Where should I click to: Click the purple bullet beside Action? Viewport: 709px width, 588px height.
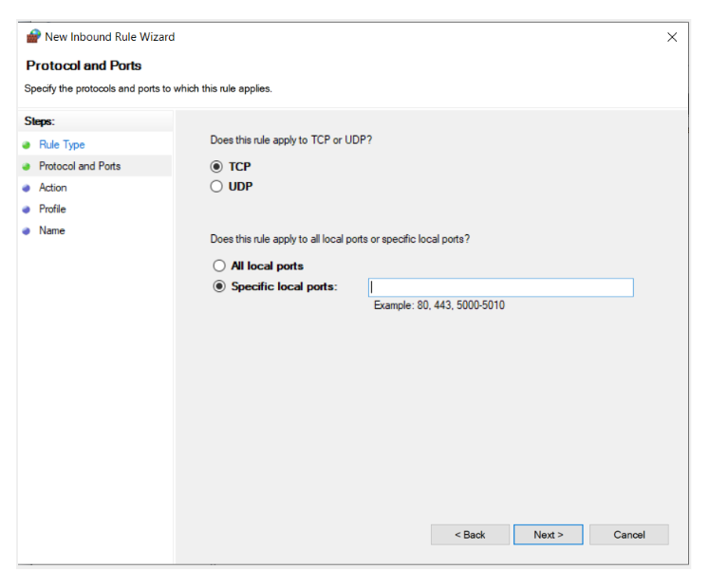(27, 188)
